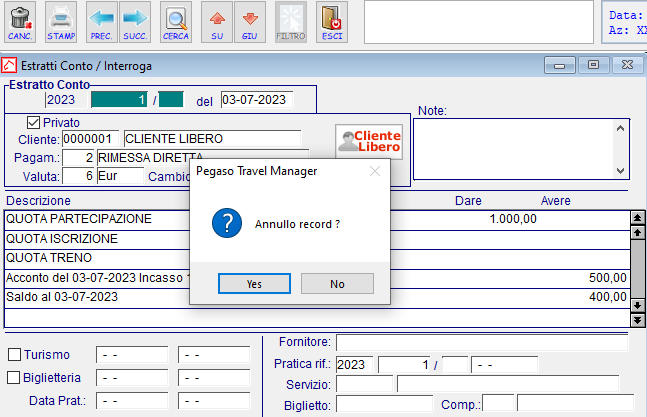Click the Valuta code field showing 6
Image resolution: width=647 pixels, height=417 pixels.
point(78,176)
